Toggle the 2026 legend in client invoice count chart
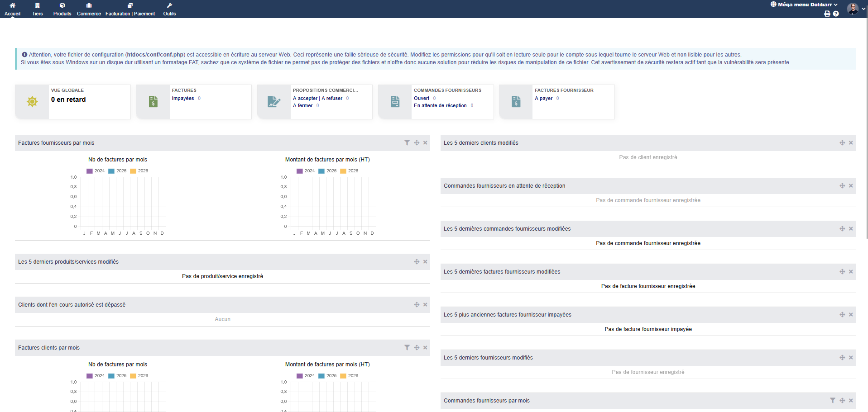The image size is (868, 412). click(x=139, y=376)
